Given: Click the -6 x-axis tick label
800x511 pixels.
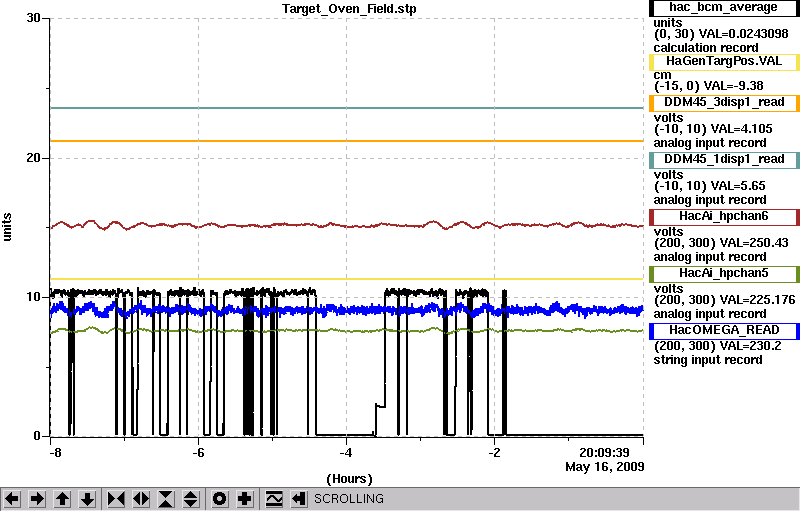Looking at the screenshot, I should tap(198, 453).
